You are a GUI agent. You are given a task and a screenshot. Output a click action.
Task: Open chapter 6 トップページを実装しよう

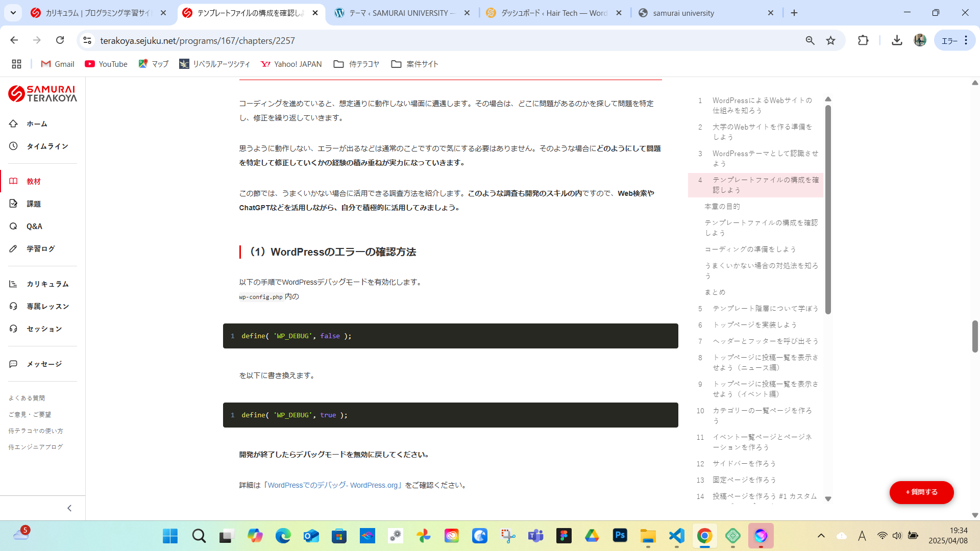point(754,325)
